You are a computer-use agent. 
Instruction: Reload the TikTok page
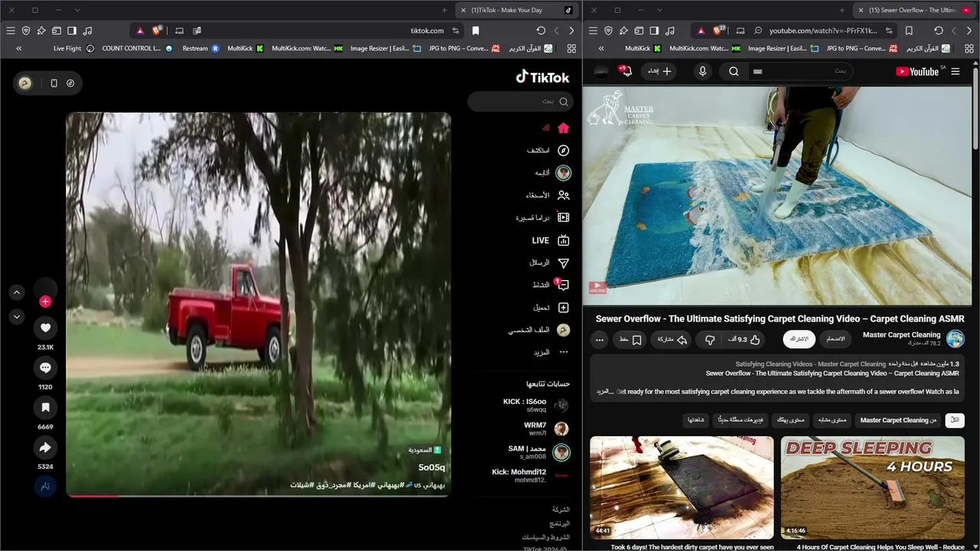tap(541, 31)
